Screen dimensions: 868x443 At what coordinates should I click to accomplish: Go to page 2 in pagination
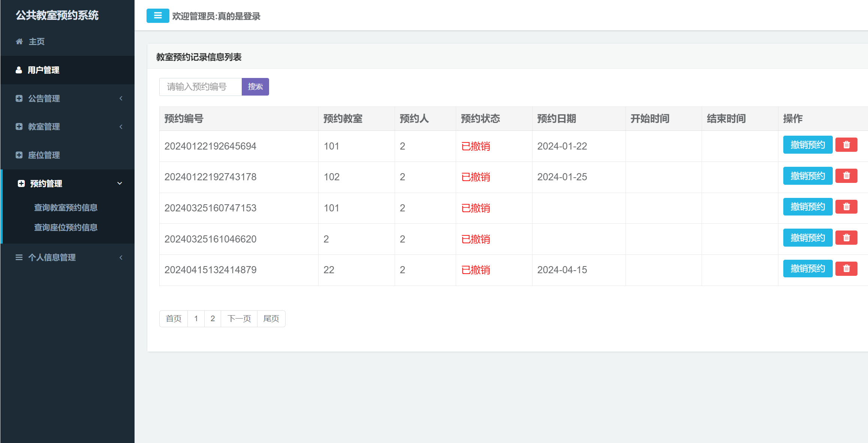pos(213,319)
